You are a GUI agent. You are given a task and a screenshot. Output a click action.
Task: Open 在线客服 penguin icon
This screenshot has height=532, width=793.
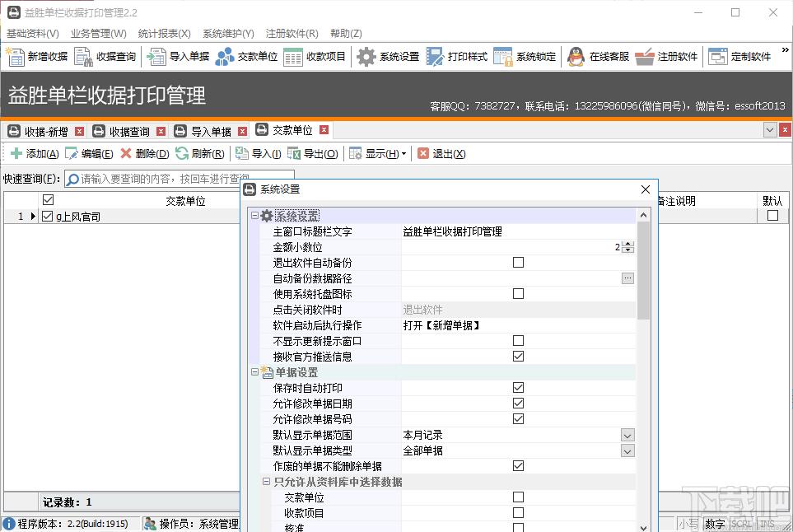576,56
